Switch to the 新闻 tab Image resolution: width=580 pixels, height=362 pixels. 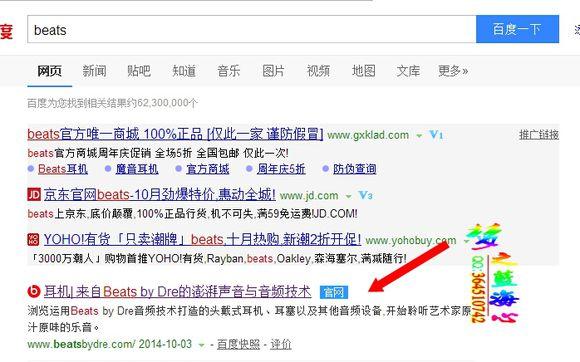[94, 71]
